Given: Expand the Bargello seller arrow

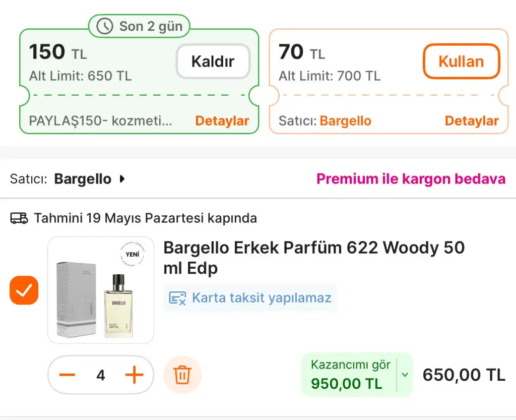Looking at the screenshot, I should pyautogui.click(x=122, y=179).
